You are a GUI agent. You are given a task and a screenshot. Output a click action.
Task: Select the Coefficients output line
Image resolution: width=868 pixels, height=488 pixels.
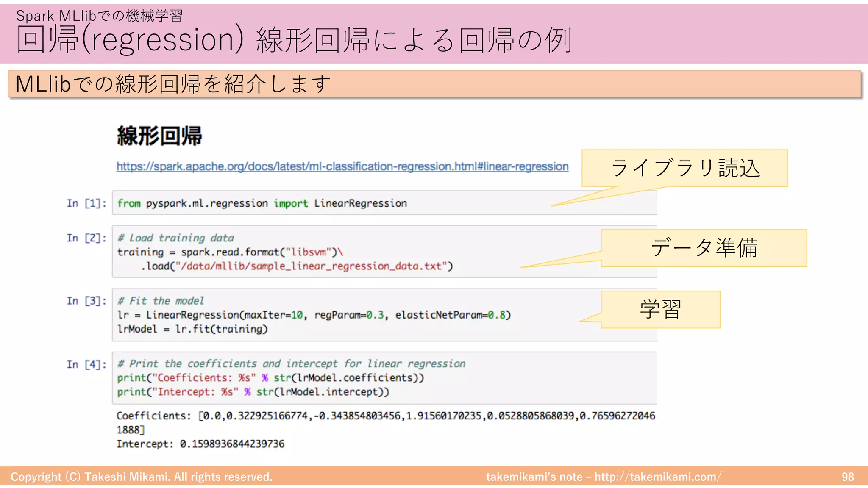tap(386, 416)
